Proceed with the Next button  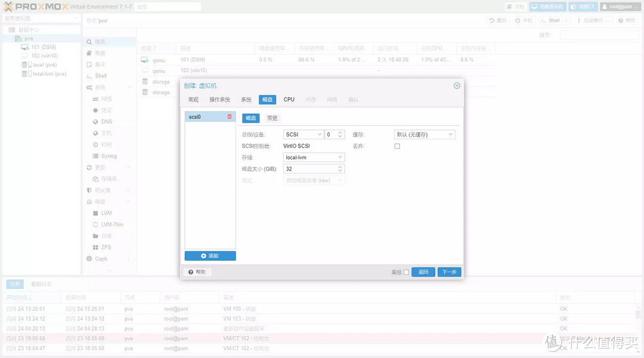click(450, 272)
